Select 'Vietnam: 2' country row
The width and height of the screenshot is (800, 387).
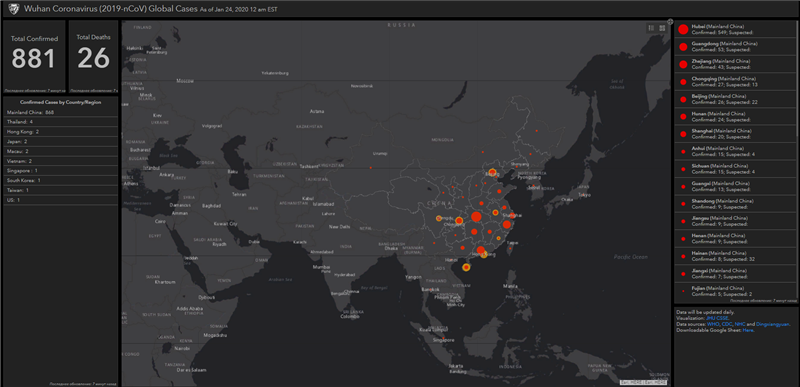tap(60, 161)
